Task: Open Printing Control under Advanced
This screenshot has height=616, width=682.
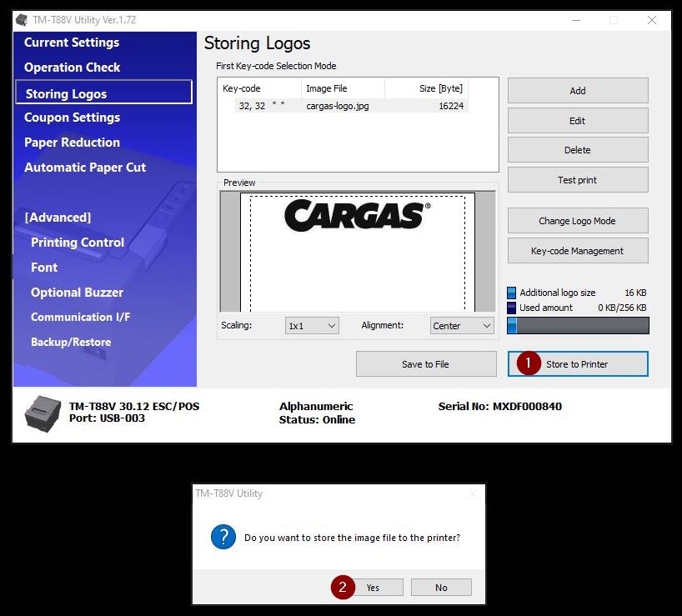Action: click(78, 242)
